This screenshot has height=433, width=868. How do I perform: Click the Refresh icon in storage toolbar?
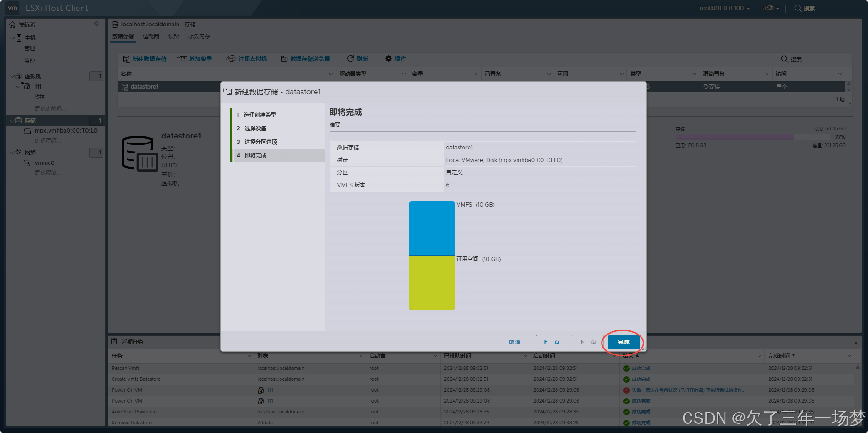350,59
